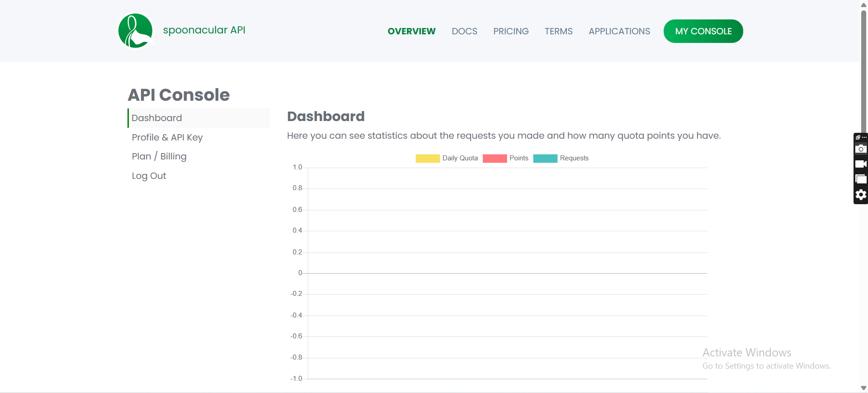Screen dimensions: 868x393
Task: Click the spoonacular logo icon
Action: 136,31
